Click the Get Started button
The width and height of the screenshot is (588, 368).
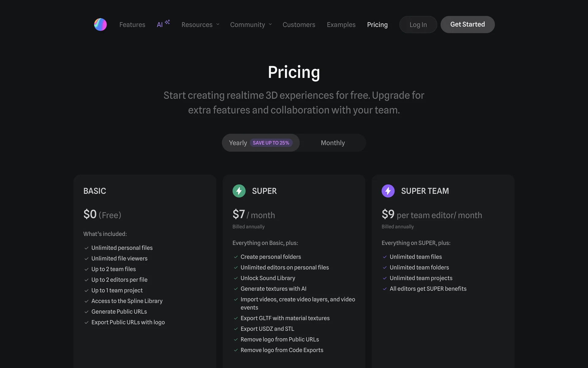[467, 25]
